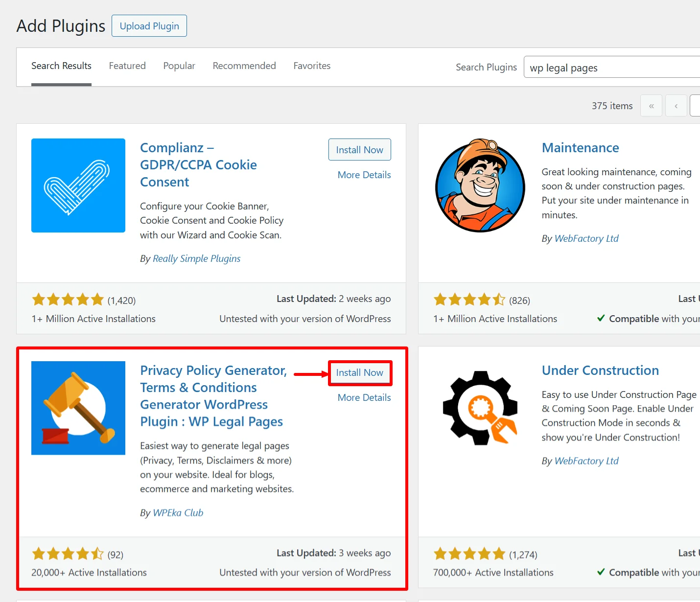Viewport: 700px width, 602px height.
Task: Click the Complianz blue checkmark plugin icon
Action: click(x=78, y=185)
